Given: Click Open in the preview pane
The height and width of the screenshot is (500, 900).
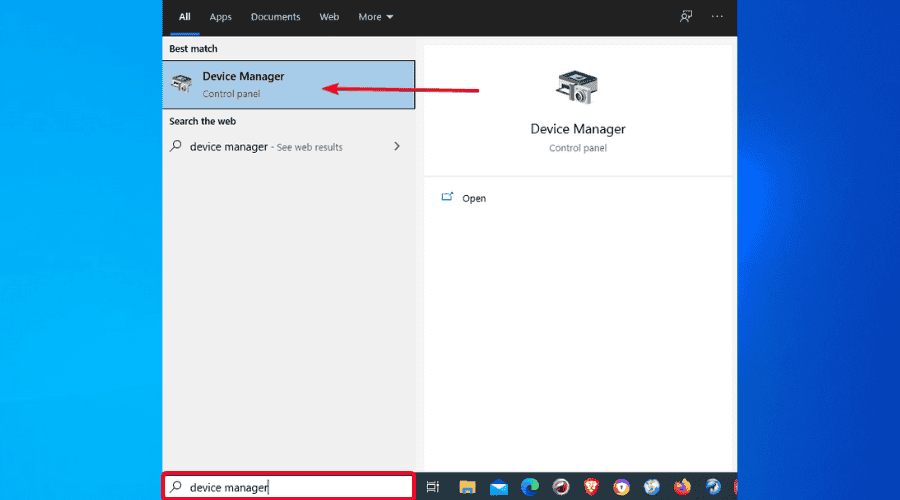Looking at the screenshot, I should (x=474, y=198).
